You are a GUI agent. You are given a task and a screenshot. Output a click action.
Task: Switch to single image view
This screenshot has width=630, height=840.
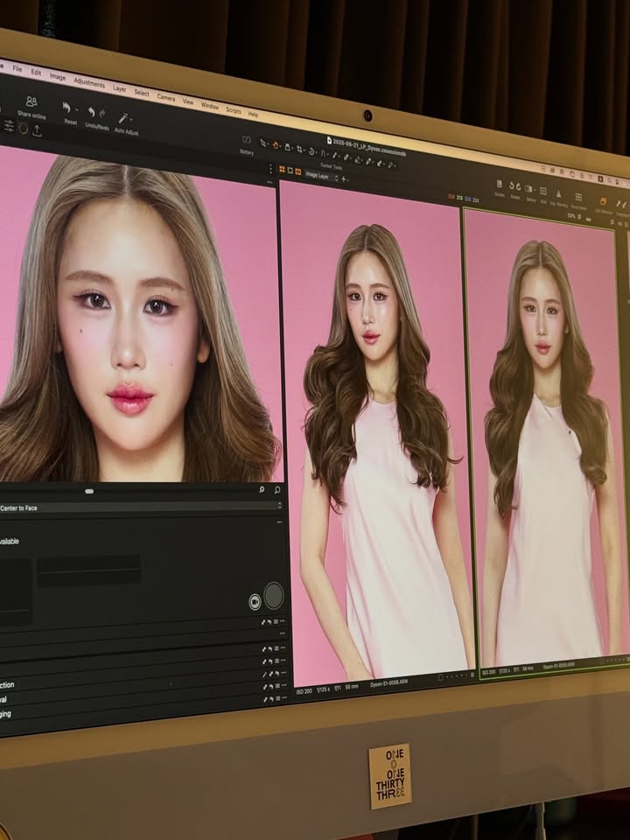pos(290,171)
